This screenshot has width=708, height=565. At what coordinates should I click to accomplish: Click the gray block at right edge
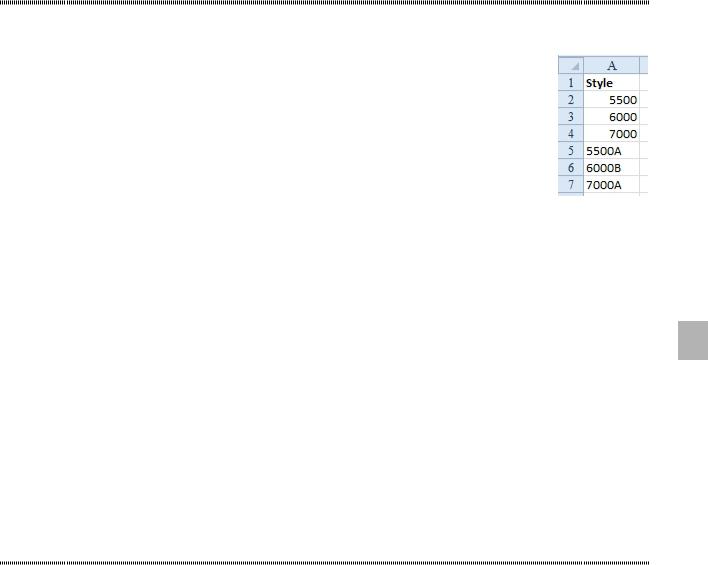tap(693, 341)
